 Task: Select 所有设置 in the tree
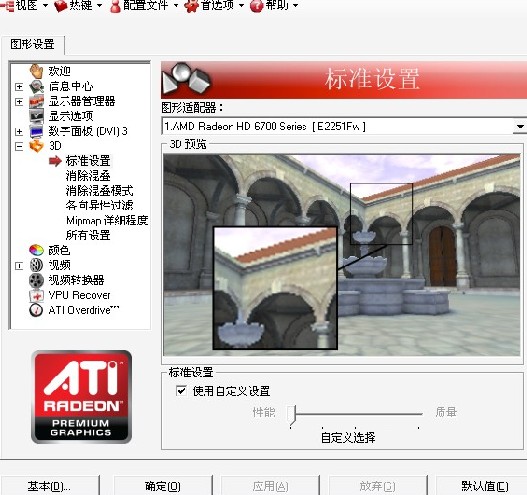88,235
